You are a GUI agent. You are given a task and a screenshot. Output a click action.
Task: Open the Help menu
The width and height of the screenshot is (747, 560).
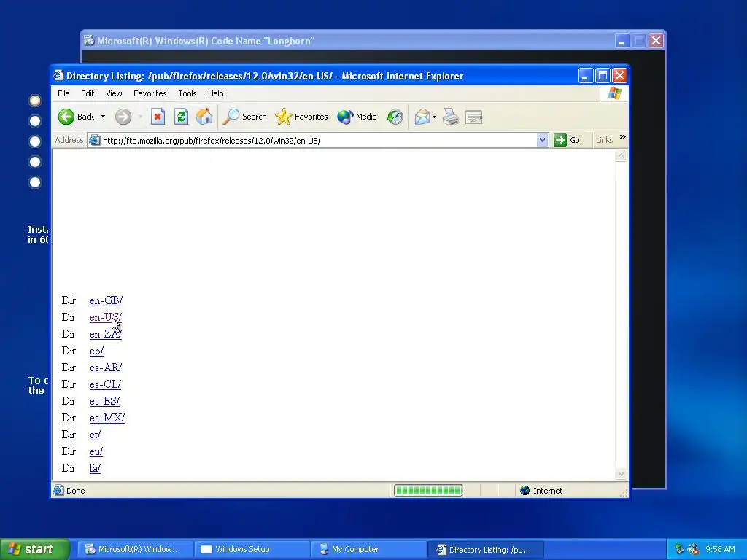pyautogui.click(x=215, y=93)
